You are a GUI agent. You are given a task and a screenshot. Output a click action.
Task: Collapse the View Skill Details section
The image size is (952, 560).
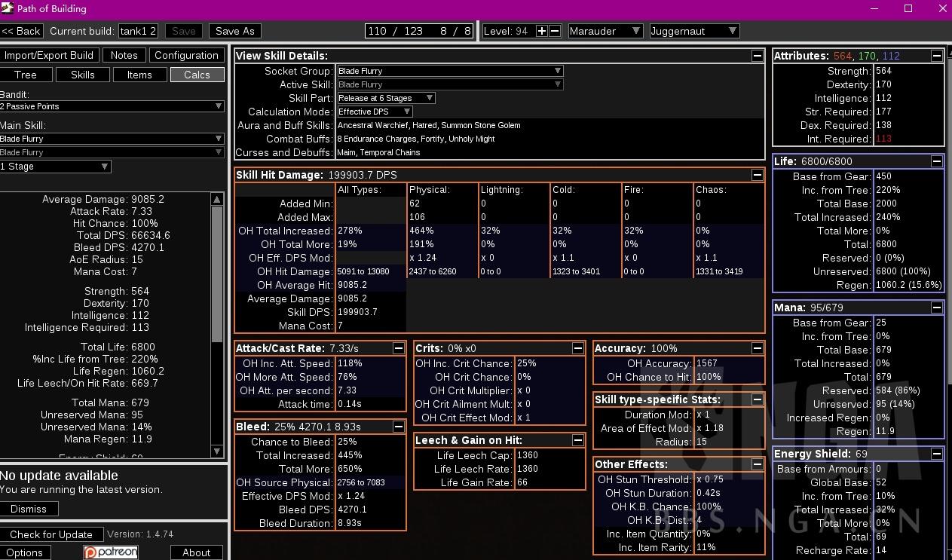click(757, 56)
